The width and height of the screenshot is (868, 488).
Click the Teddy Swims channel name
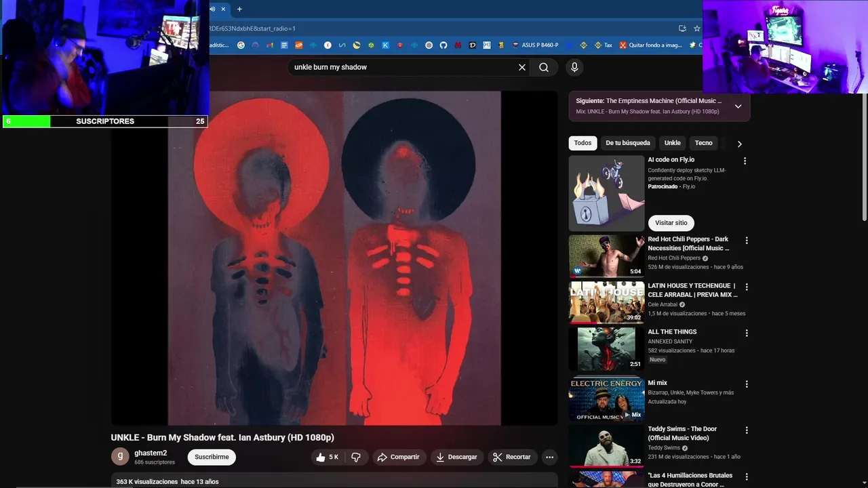[664, 448]
